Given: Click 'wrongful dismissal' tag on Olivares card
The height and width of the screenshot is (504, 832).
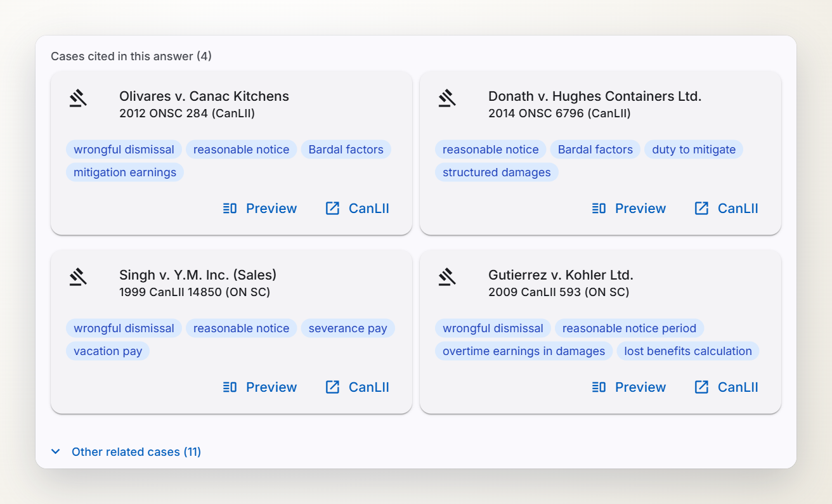Looking at the screenshot, I should [124, 150].
